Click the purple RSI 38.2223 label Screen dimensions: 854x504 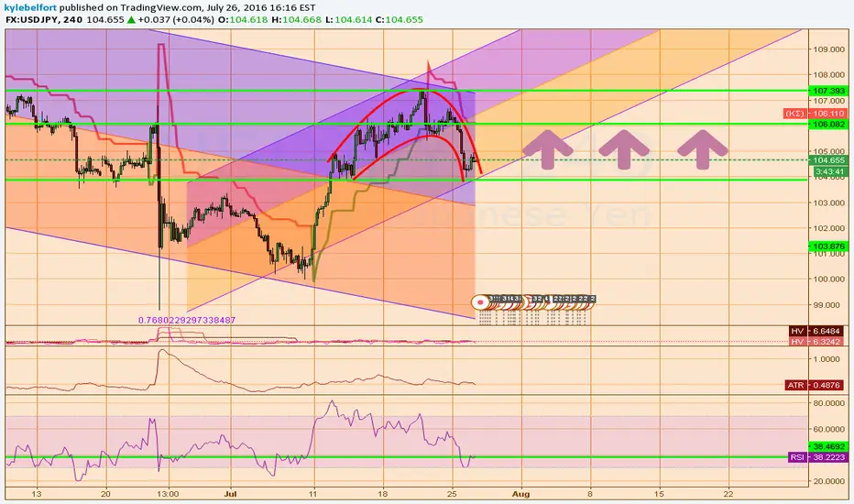click(x=817, y=457)
